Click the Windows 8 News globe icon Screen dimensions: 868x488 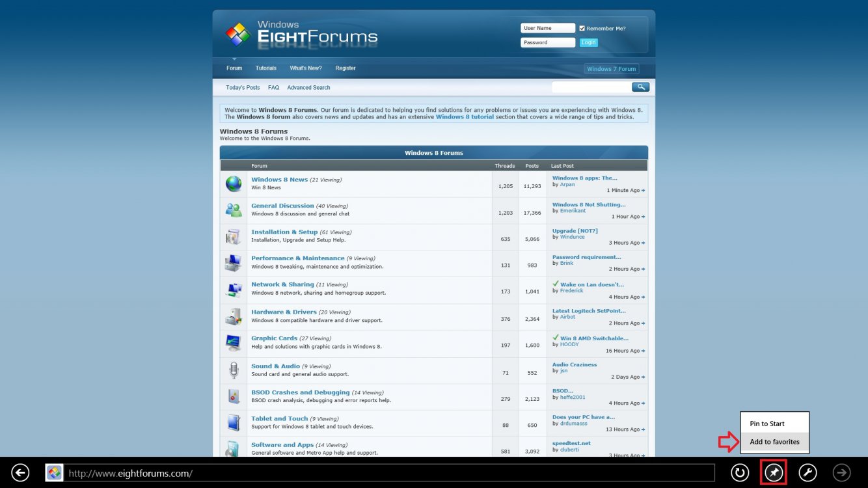(234, 184)
